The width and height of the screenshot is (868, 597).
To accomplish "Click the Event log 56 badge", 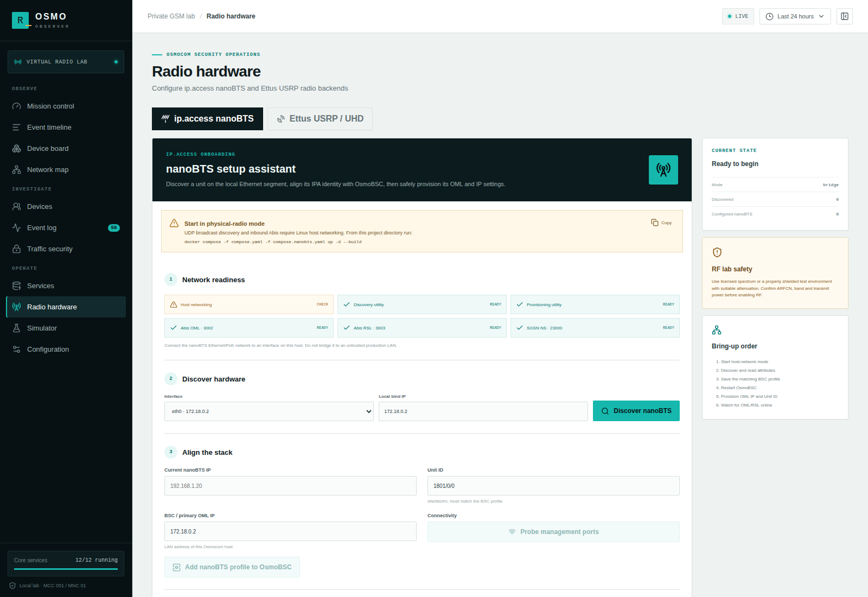I will point(114,228).
